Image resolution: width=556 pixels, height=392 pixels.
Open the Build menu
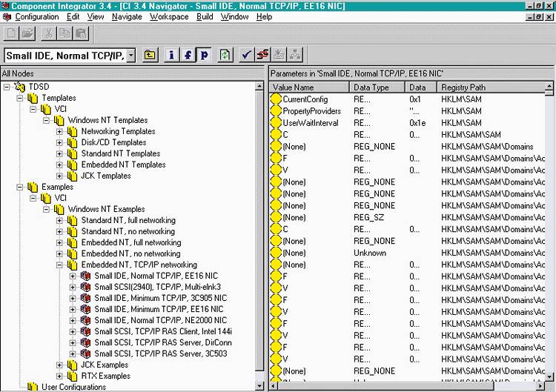click(x=205, y=16)
